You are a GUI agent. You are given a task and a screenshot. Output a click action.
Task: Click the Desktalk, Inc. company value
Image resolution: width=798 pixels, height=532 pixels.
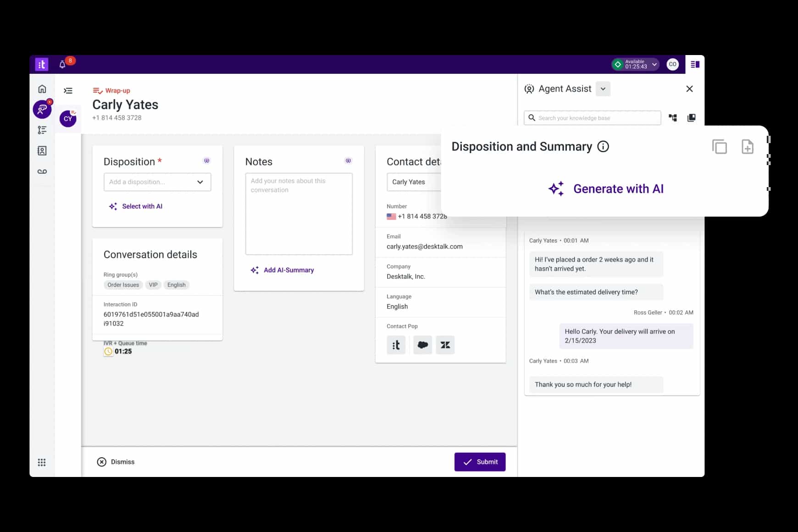[x=406, y=277]
